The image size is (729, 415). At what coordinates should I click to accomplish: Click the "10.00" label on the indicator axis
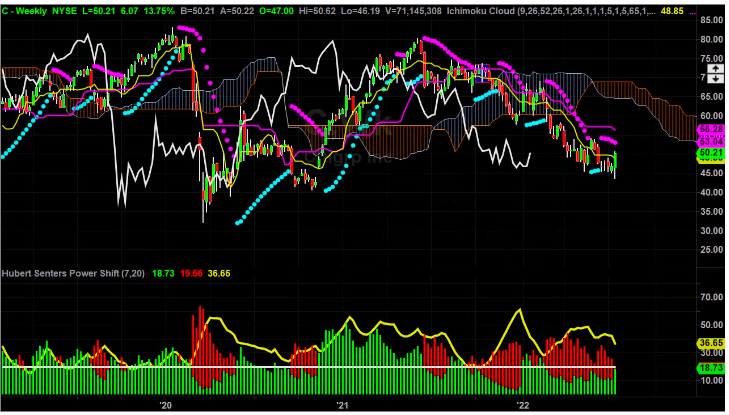(711, 381)
